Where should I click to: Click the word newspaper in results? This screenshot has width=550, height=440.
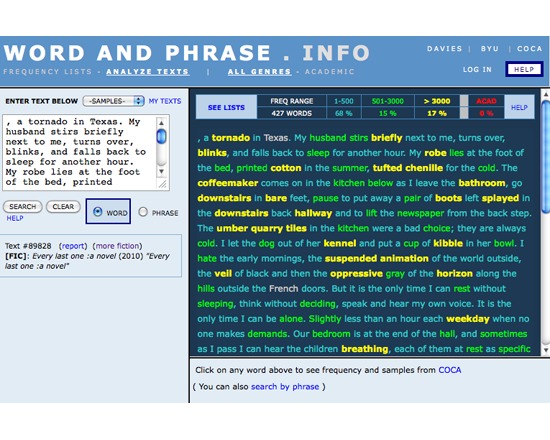coord(421,213)
